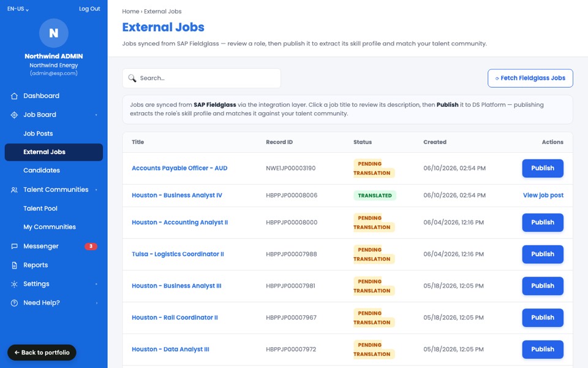The height and width of the screenshot is (368, 588).
Task: Click Northwind ADMIN user name
Action: (54, 56)
